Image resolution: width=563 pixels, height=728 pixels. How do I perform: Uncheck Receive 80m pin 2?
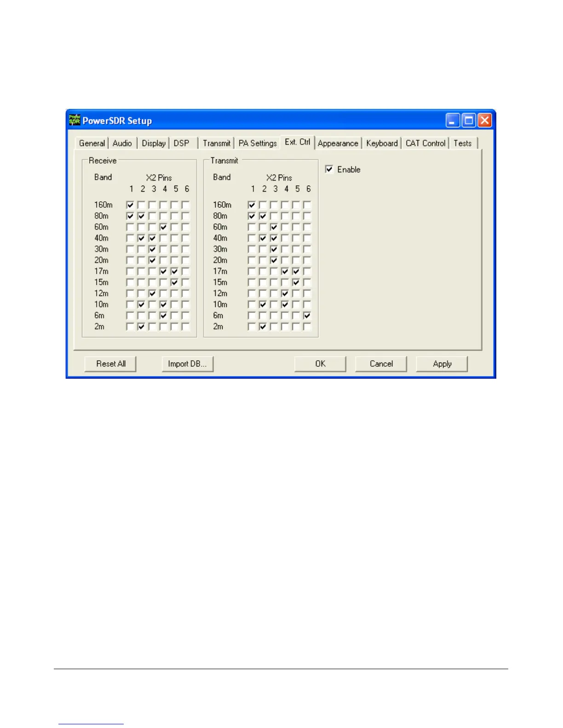141,216
